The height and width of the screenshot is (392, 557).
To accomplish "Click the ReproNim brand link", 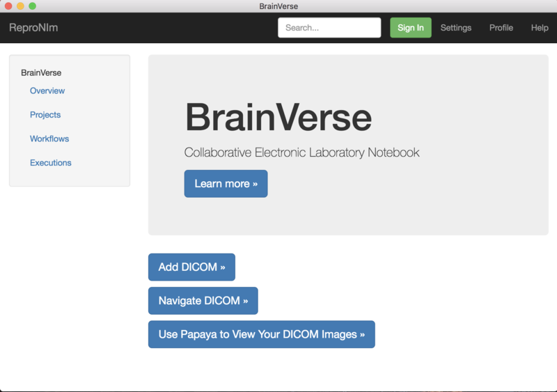I will tap(33, 28).
